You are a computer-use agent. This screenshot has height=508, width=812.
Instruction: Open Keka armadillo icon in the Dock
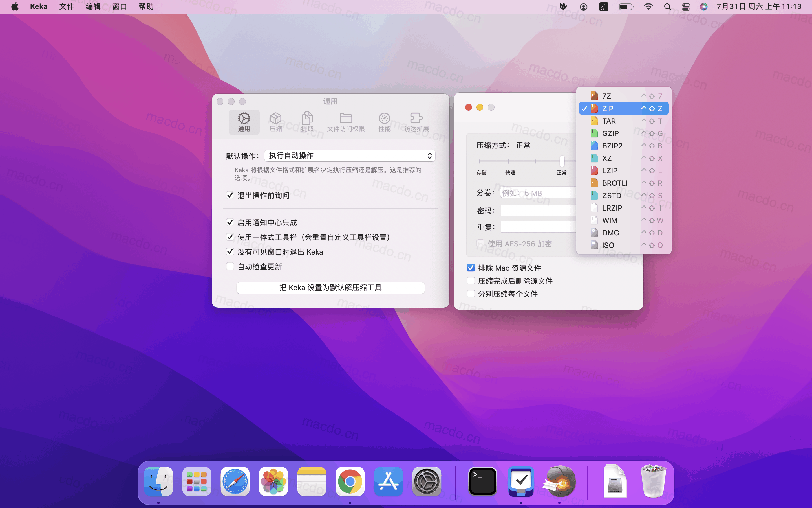[x=559, y=481]
